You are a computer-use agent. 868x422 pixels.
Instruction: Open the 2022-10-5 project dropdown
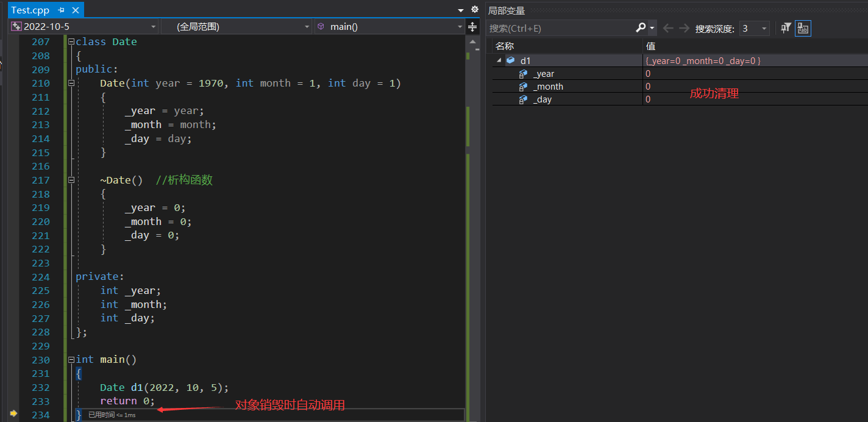(84, 27)
